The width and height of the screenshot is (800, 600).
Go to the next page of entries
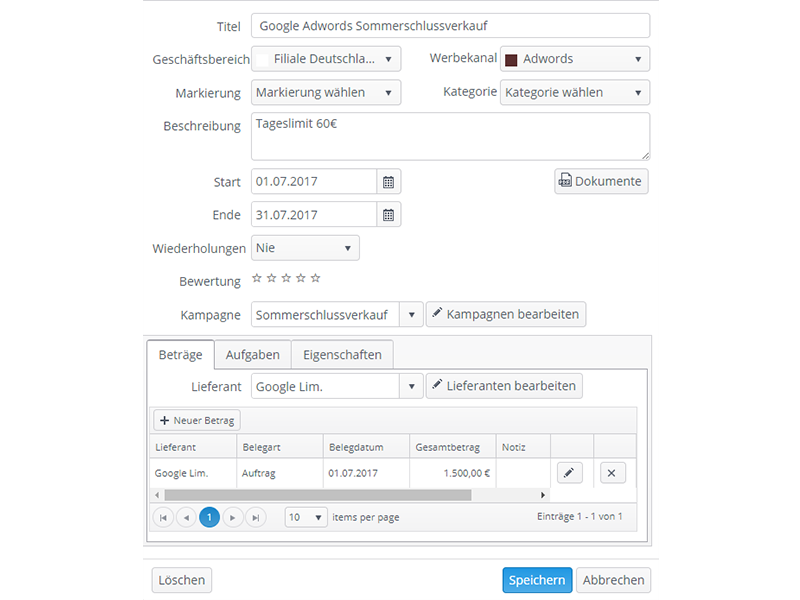233,517
